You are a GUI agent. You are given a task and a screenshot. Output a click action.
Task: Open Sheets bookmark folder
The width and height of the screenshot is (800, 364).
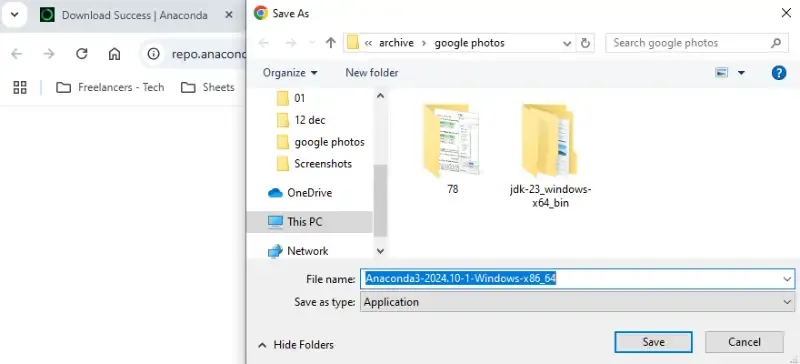click(x=208, y=87)
